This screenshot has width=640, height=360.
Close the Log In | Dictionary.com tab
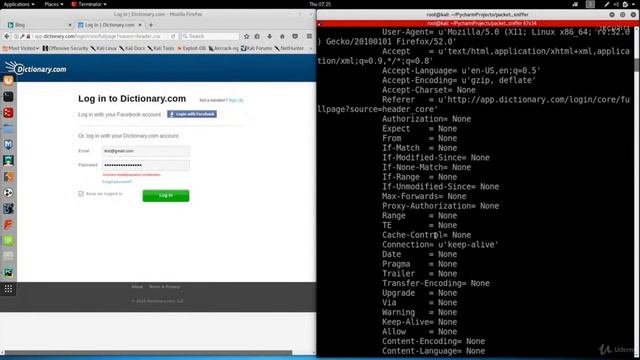click(x=140, y=25)
